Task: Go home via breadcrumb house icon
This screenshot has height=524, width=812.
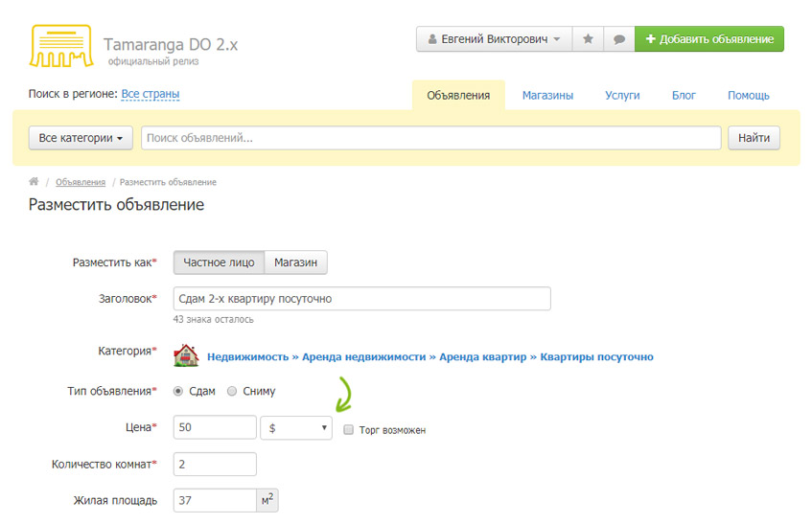Action: (x=34, y=182)
